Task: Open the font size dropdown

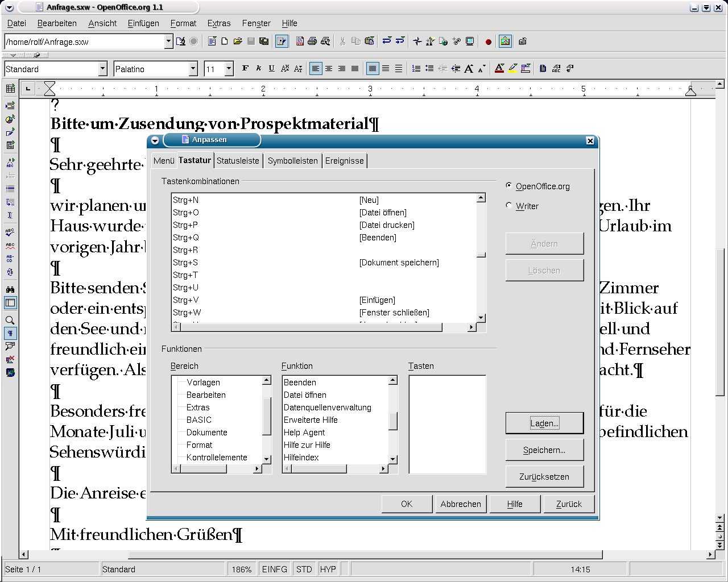Action: 229,69
